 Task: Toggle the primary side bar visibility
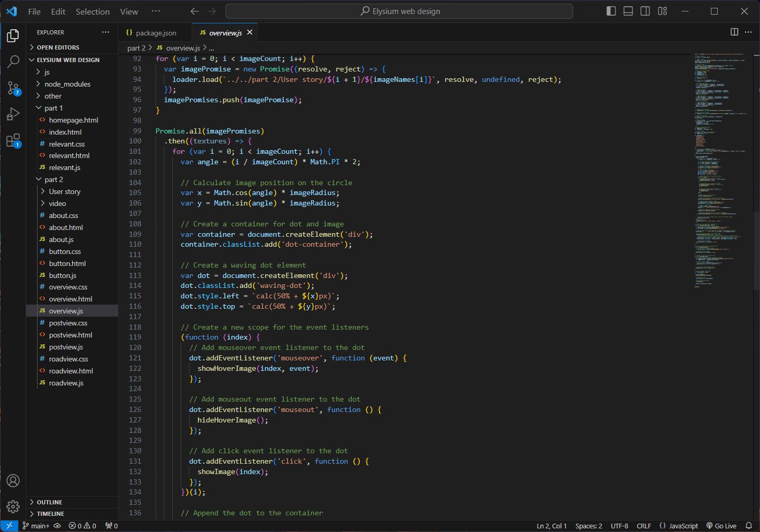[611, 11]
